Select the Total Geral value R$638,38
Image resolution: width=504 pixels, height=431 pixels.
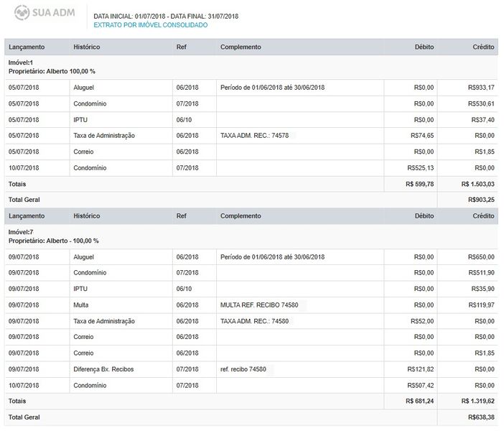click(480, 417)
